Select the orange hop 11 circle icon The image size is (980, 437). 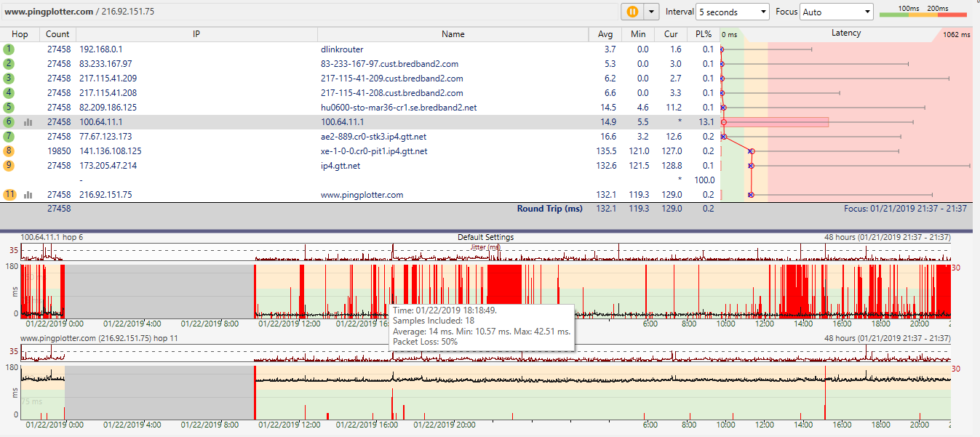(9, 195)
